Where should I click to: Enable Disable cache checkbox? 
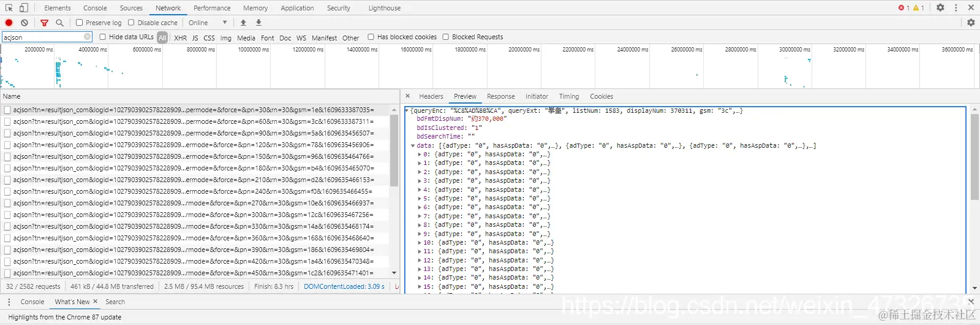131,23
